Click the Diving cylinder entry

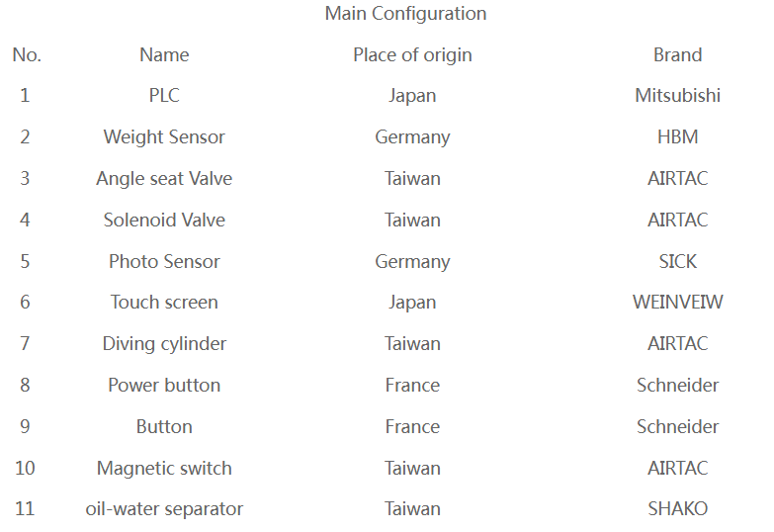(164, 344)
